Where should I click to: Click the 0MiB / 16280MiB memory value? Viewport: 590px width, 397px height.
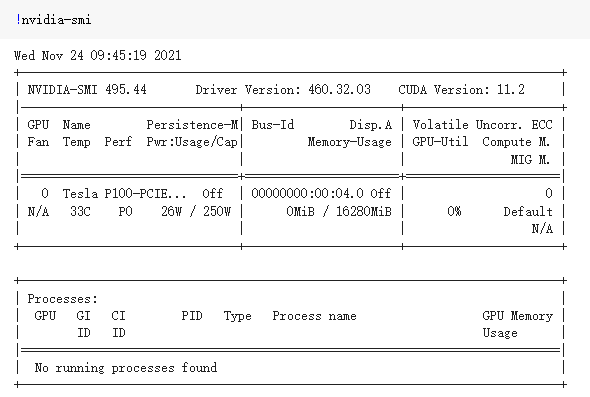(339, 211)
